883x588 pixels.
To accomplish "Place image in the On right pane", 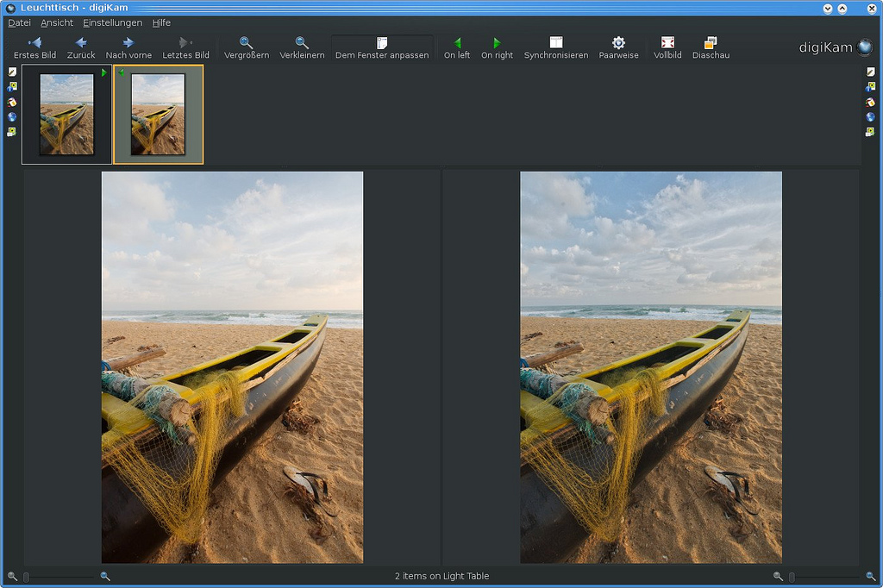I will pyautogui.click(x=497, y=47).
